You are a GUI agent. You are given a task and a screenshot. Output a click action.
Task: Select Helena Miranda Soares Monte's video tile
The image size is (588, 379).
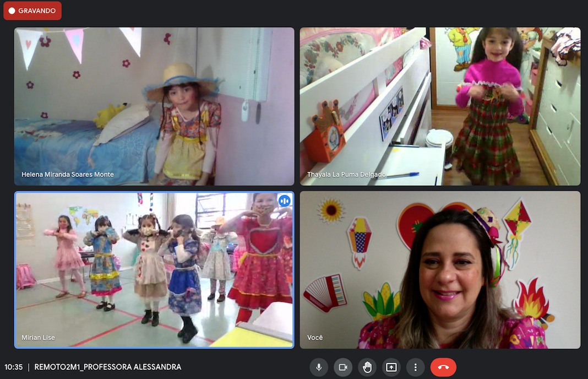(154, 106)
